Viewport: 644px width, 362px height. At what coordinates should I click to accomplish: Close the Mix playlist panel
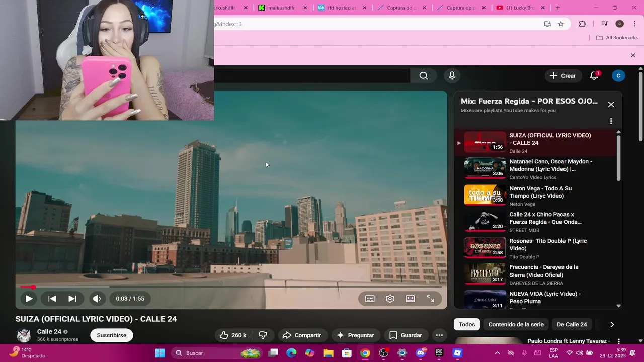pyautogui.click(x=611, y=105)
